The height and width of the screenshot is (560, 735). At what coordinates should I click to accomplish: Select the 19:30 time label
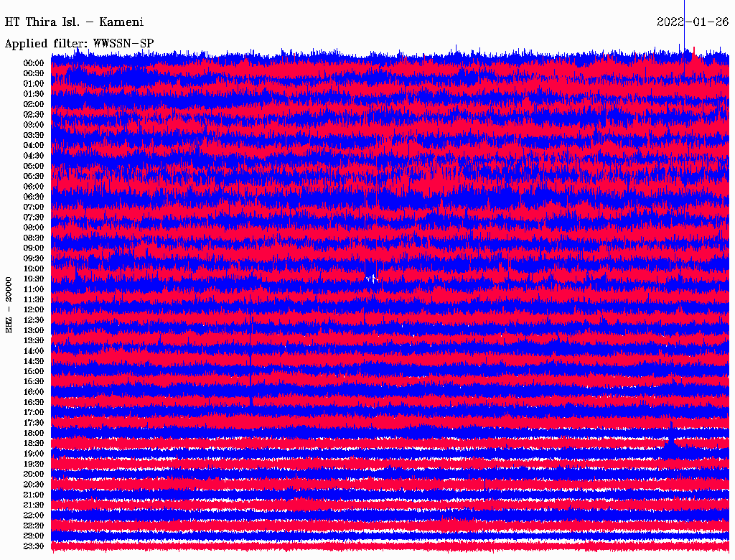tap(34, 464)
